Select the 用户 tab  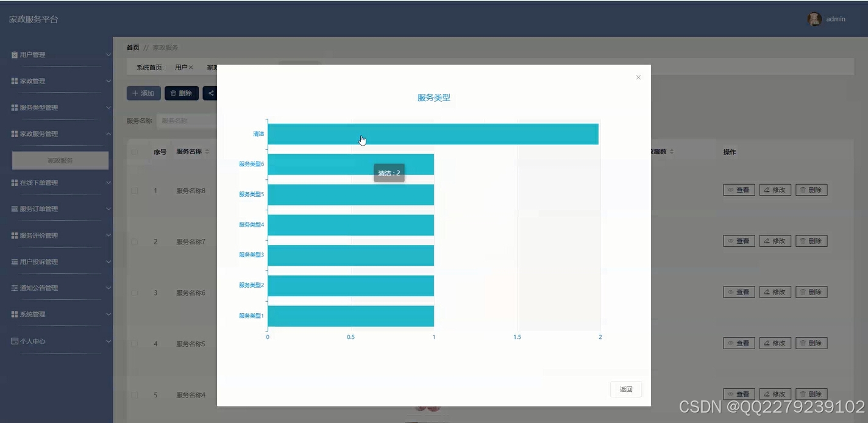pos(180,67)
